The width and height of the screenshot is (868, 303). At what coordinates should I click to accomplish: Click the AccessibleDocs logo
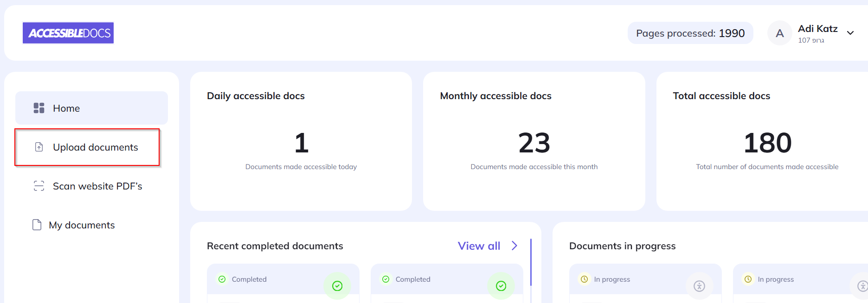(68, 33)
